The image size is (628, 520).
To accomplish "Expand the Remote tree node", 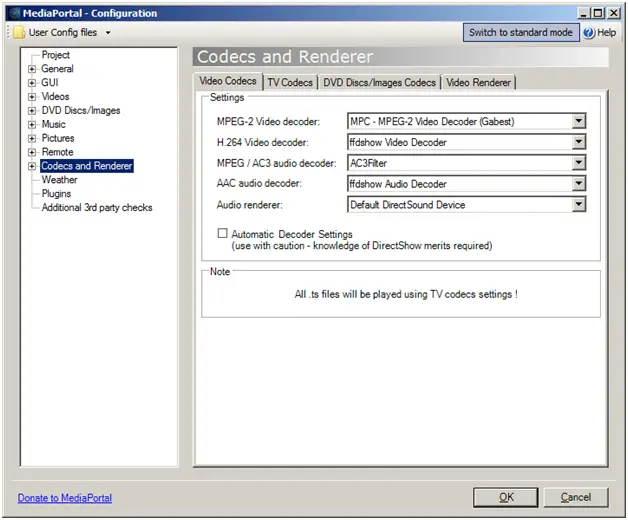I will tap(32, 153).
